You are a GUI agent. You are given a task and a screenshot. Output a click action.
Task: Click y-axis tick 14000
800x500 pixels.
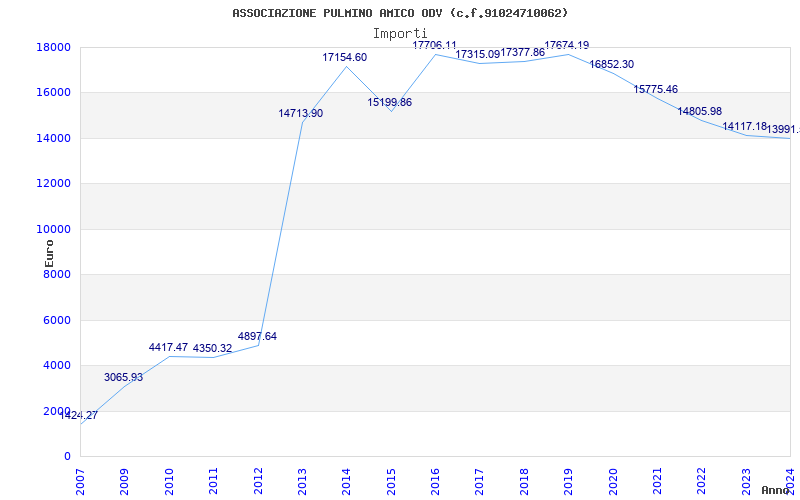click(53, 138)
